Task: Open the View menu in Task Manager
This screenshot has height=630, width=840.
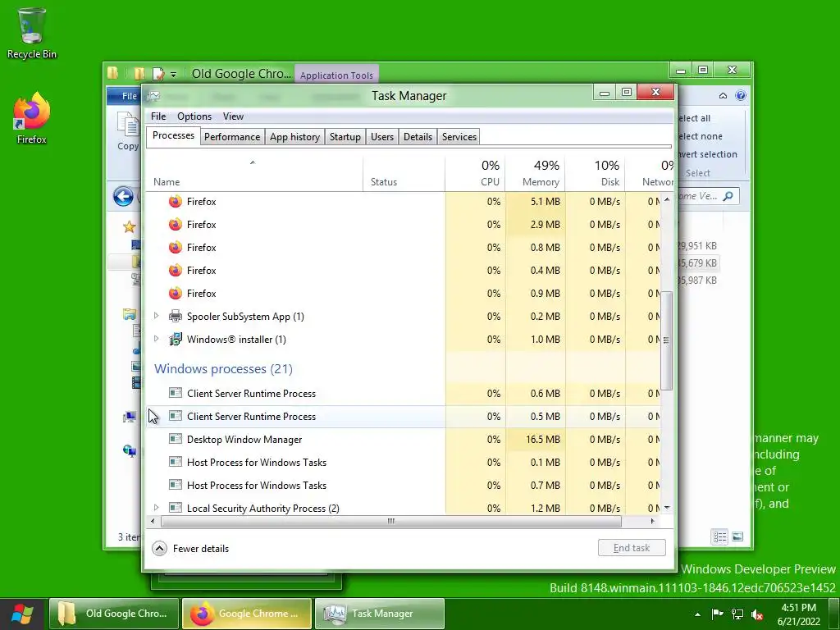Action: pos(233,116)
